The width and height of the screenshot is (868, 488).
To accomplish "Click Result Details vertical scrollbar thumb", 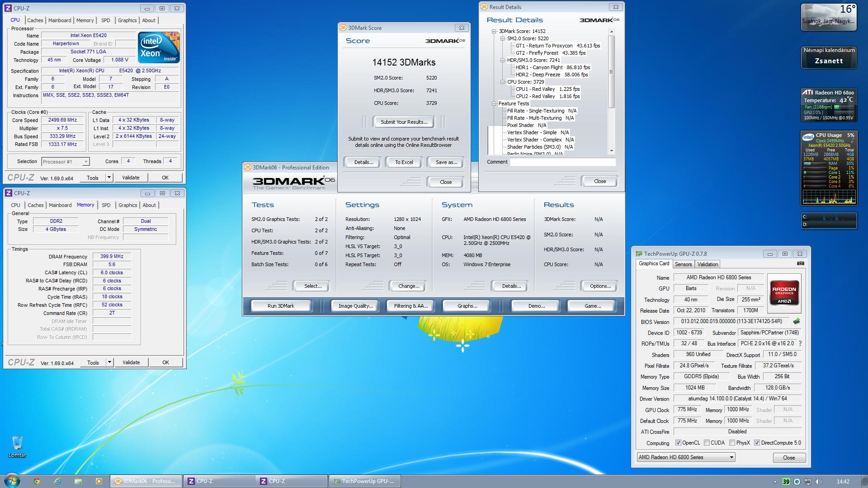I will pos(611,71).
